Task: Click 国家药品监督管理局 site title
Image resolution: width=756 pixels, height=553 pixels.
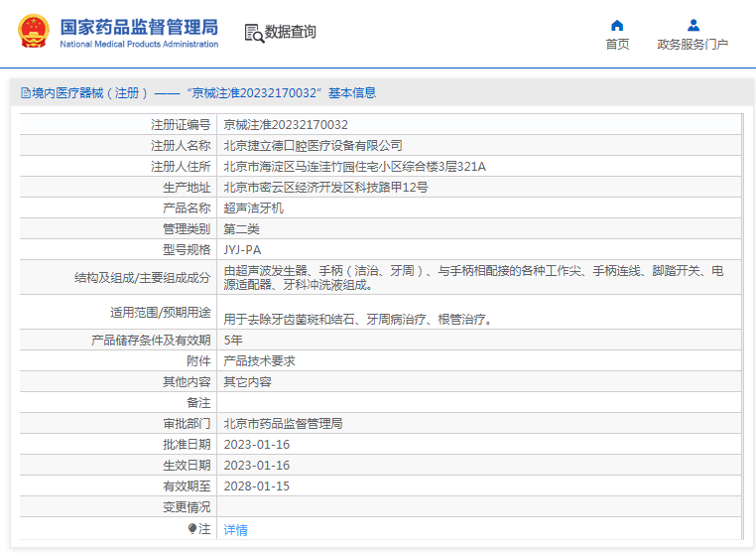Action: click(139, 27)
